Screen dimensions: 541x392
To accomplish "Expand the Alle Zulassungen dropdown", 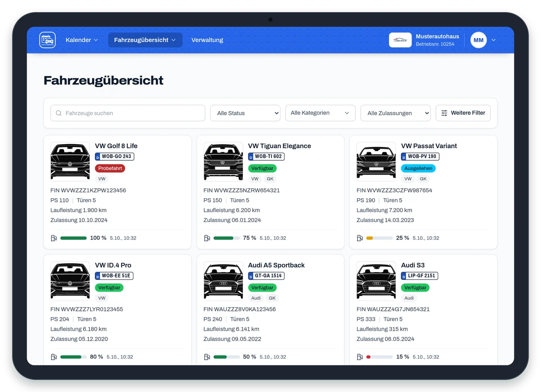I will coord(396,113).
